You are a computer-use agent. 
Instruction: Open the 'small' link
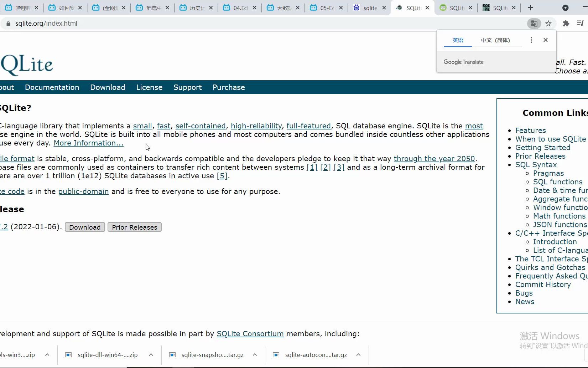click(142, 126)
